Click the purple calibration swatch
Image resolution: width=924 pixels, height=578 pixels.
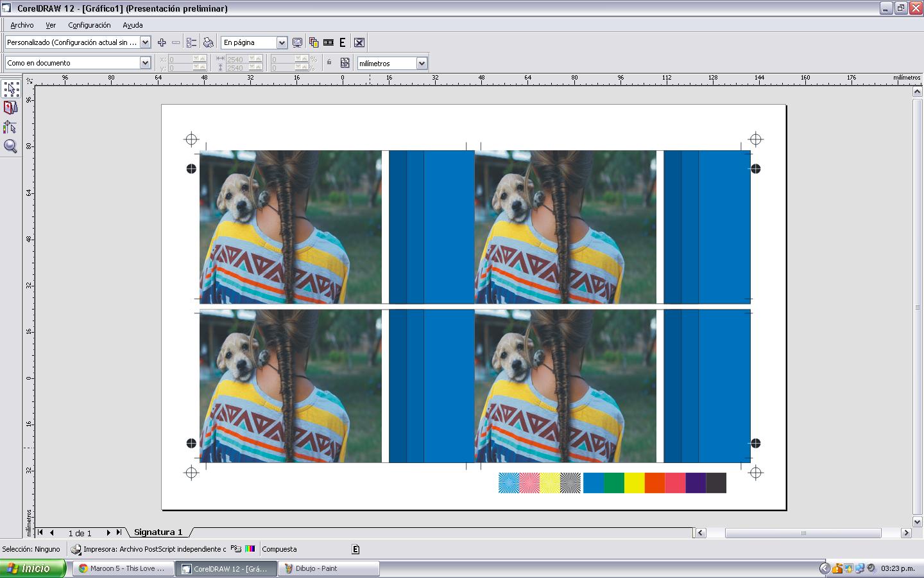click(696, 483)
